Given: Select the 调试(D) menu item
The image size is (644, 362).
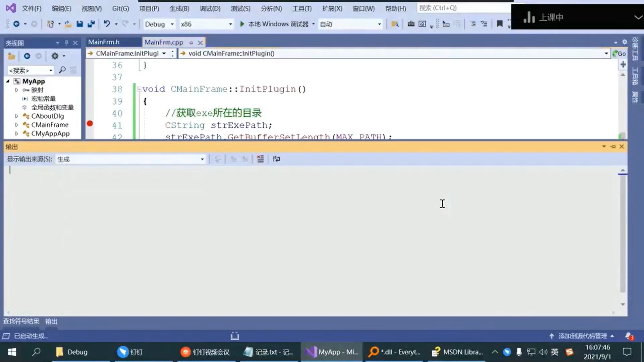Looking at the screenshot, I should (210, 8).
